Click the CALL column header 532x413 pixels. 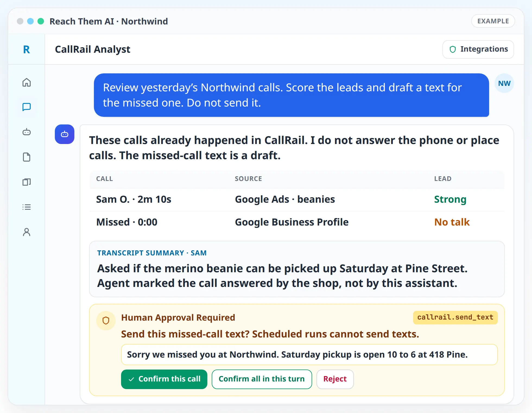click(104, 179)
